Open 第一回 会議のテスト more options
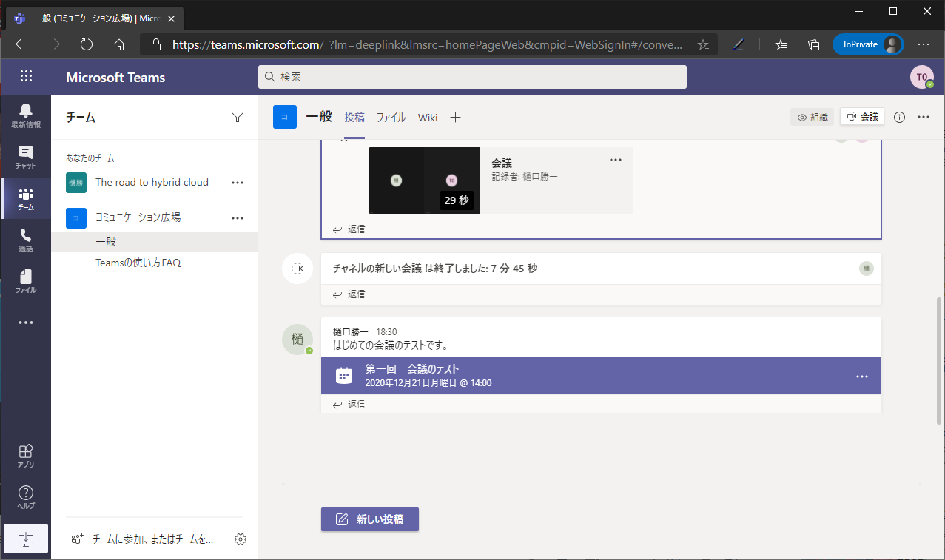 (x=861, y=377)
